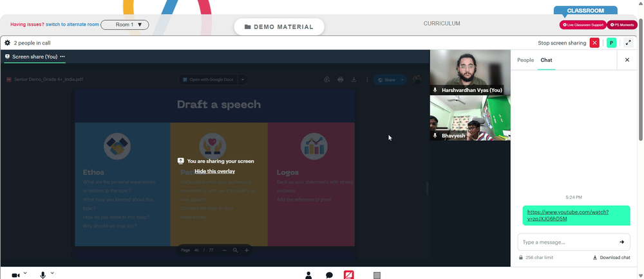Open call settings gear icon
The width and height of the screenshot is (644, 279).
7,42
